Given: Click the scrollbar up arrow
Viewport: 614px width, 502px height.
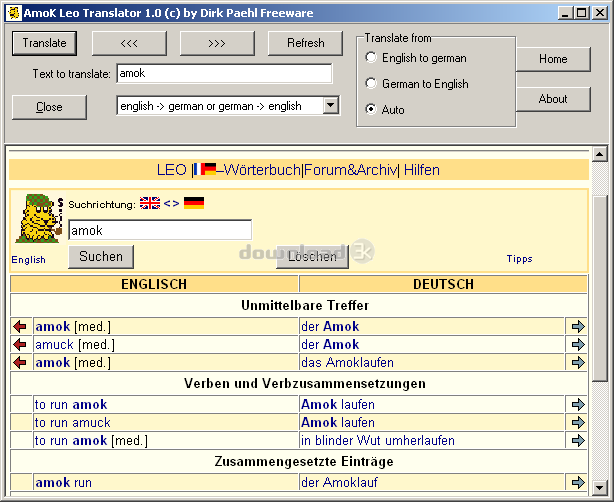Looking at the screenshot, I should pyautogui.click(x=600, y=154).
